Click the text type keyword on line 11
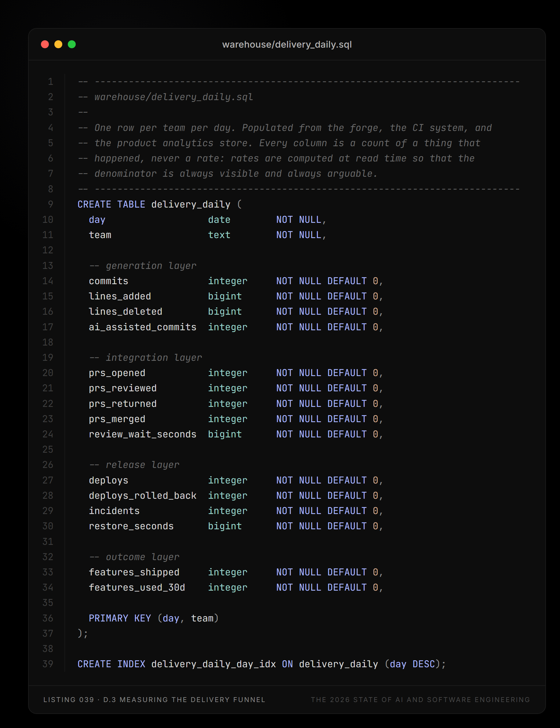The height and width of the screenshot is (728, 560). (x=219, y=235)
